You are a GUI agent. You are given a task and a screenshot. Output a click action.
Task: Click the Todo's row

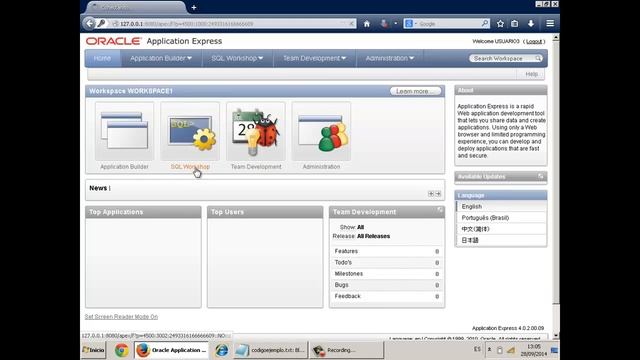point(387,262)
